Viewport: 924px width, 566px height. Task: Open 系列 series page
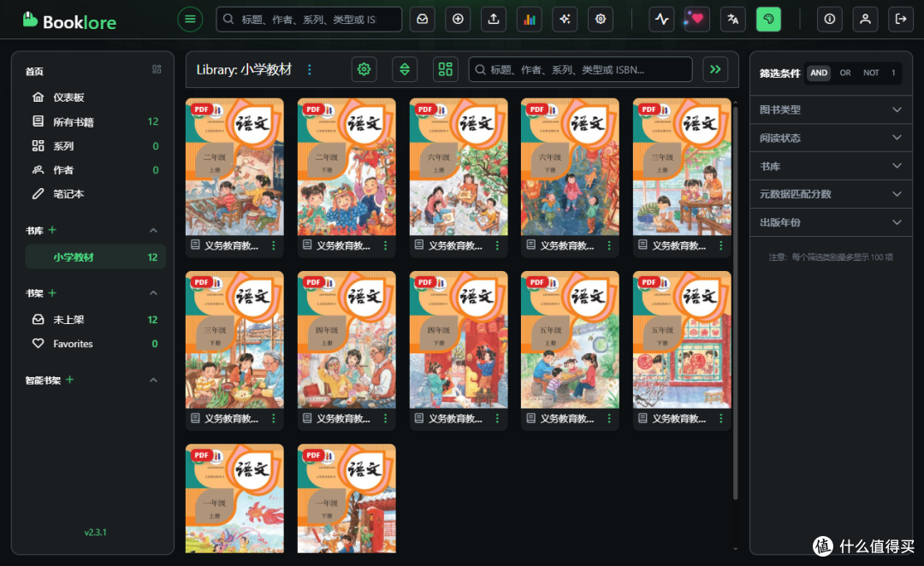tap(95, 145)
